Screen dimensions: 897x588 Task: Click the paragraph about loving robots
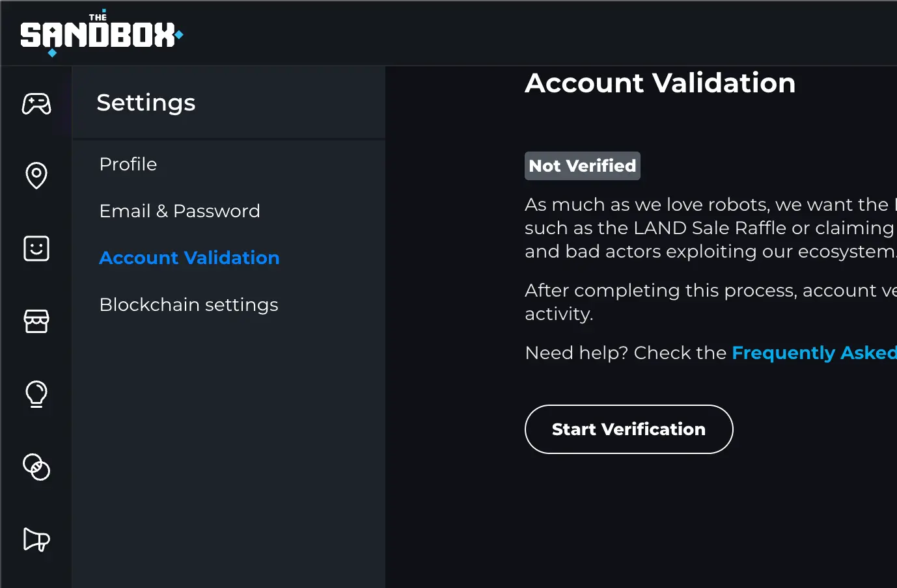[x=710, y=228]
